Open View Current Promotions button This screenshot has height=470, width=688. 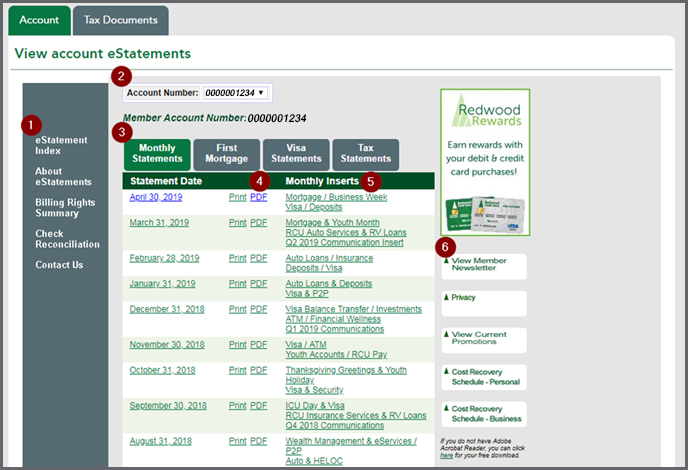(x=484, y=340)
